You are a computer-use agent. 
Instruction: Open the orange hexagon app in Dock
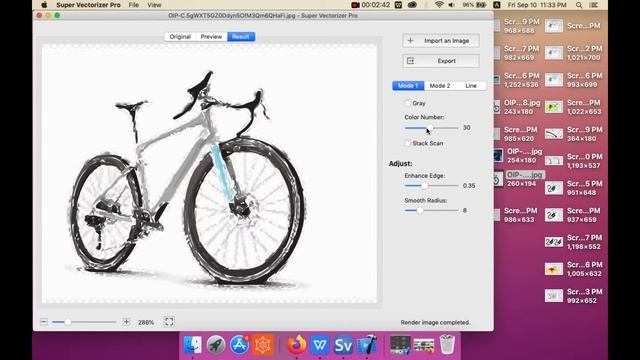pyautogui.click(x=262, y=345)
